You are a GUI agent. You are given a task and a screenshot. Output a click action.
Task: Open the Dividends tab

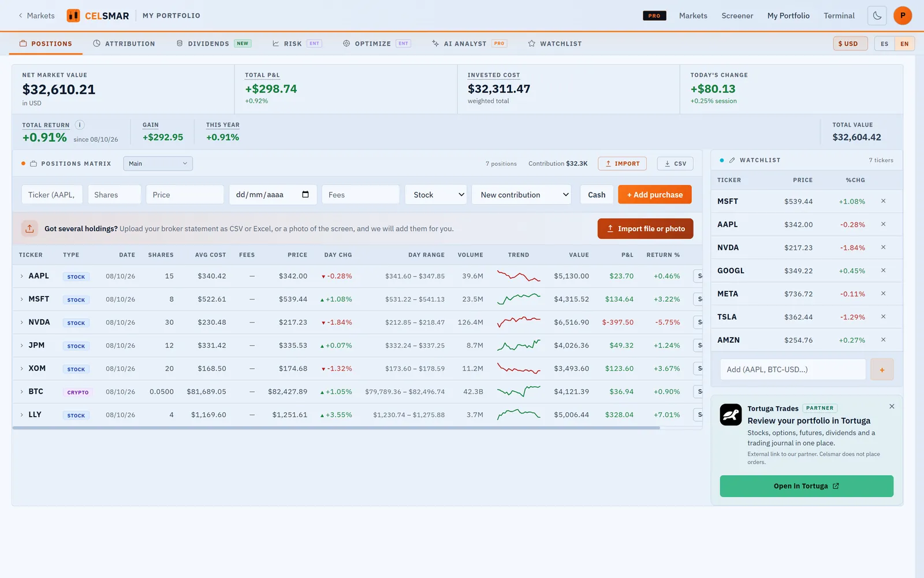coord(213,43)
